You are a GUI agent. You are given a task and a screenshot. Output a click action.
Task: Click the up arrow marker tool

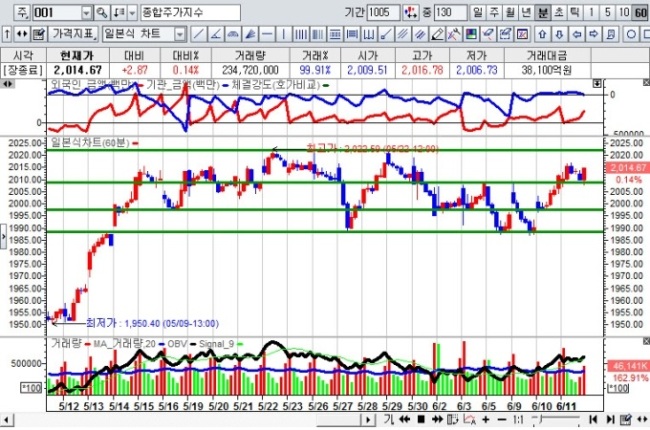click(x=542, y=34)
